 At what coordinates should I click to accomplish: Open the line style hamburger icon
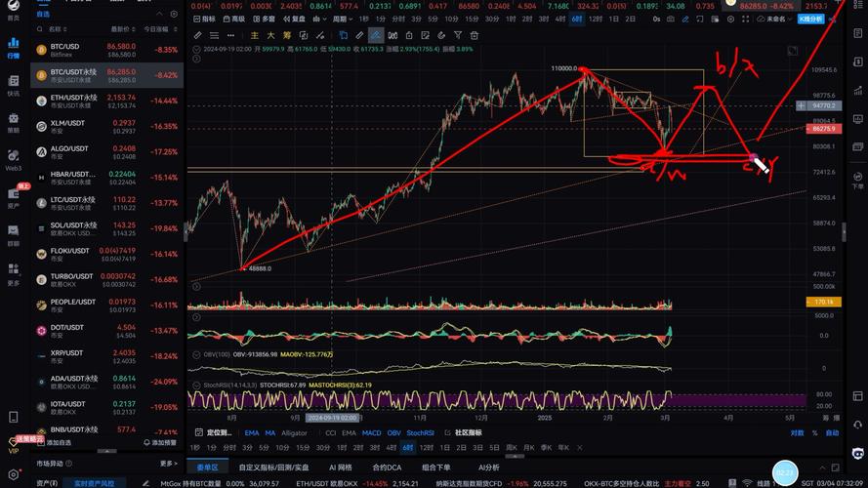pyautogui.click(x=214, y=35)
